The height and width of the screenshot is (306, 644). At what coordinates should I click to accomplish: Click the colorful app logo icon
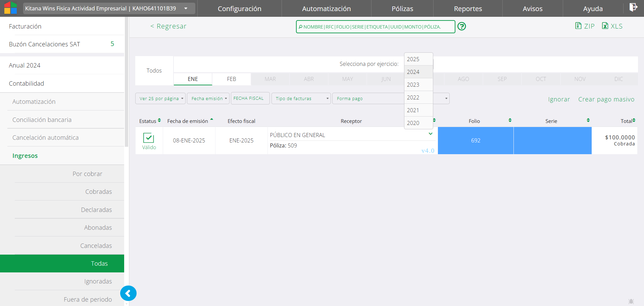[10, 8]
